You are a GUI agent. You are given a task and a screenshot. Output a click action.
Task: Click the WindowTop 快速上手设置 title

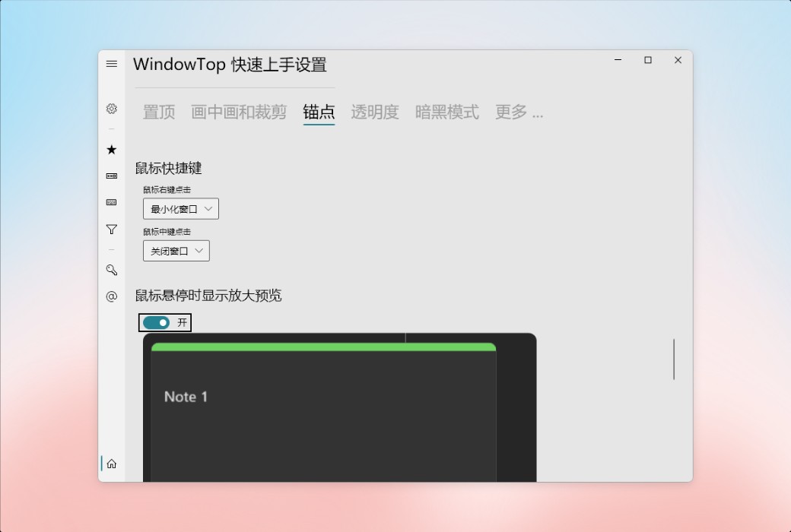click(x=230, y=65)
